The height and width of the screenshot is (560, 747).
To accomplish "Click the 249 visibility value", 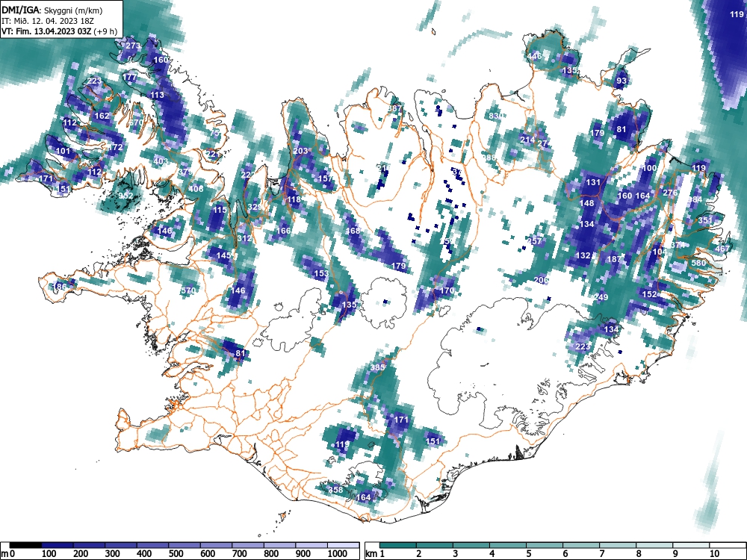I will [601, 297].
